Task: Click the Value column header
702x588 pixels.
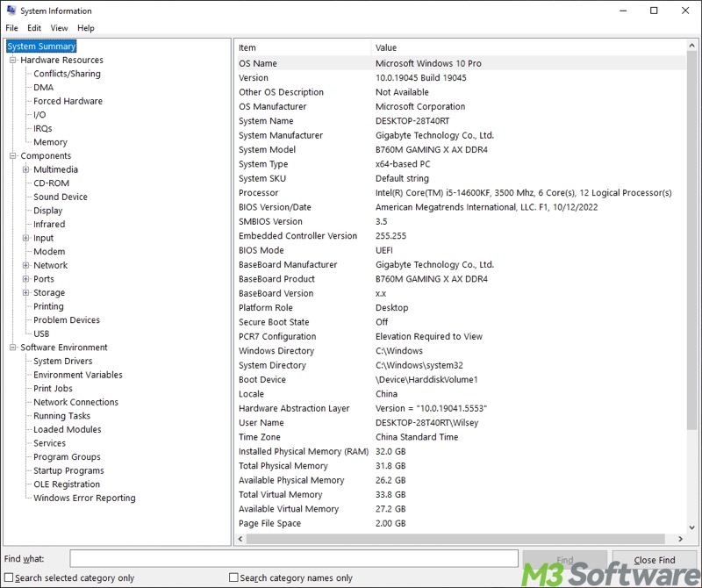Action: (x=528, y=47)
